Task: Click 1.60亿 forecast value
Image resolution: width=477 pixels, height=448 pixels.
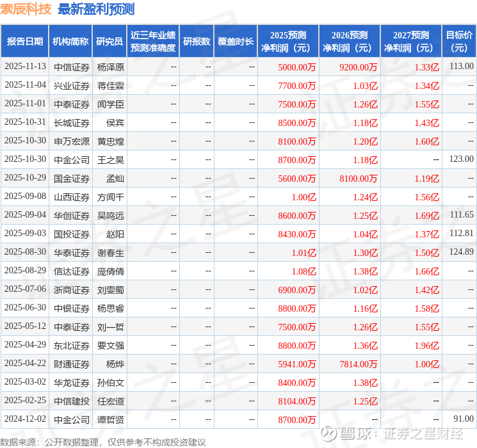Action: 427,141
